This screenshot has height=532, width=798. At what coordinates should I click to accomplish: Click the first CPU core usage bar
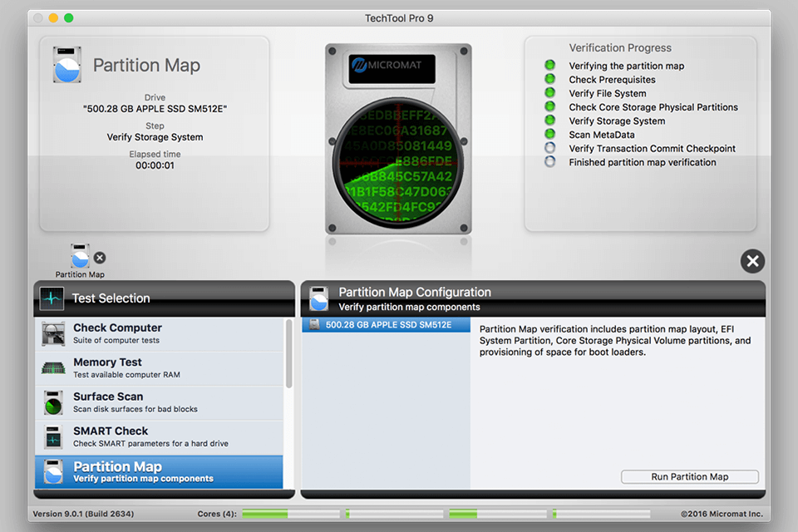pyautogui.click(x=291, y=515)
